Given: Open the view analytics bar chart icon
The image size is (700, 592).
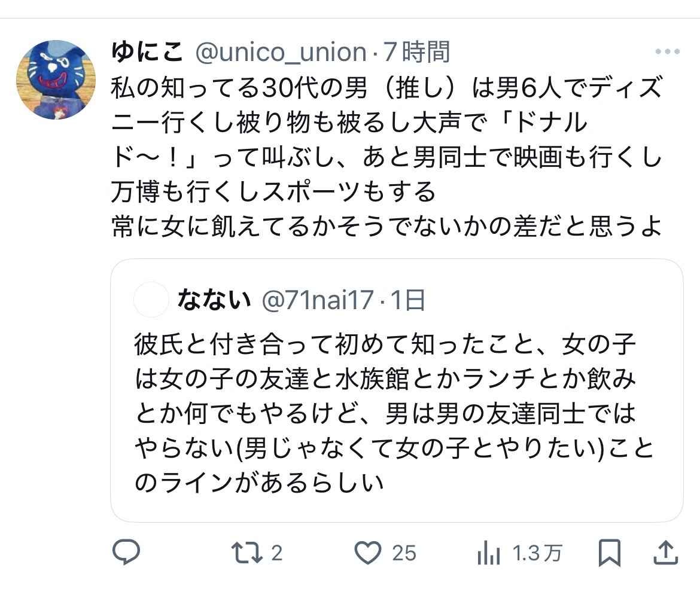Looking at the screenshot, I should 489,554.
